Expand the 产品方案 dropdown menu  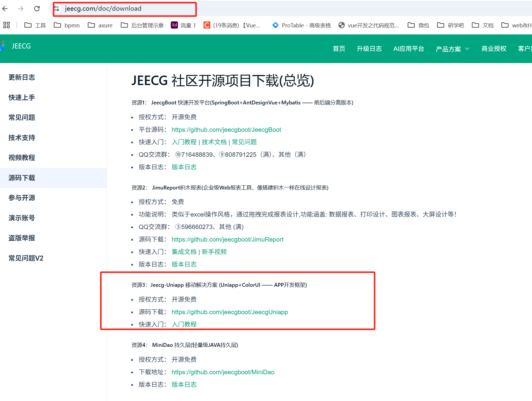[452, 49]
